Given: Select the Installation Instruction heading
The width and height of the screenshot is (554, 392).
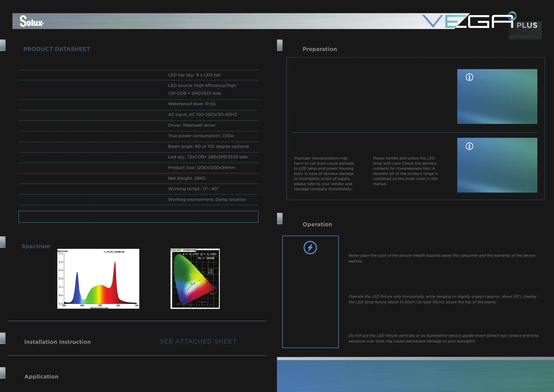Looking at the screenshot, I should [x=57, y=342].
